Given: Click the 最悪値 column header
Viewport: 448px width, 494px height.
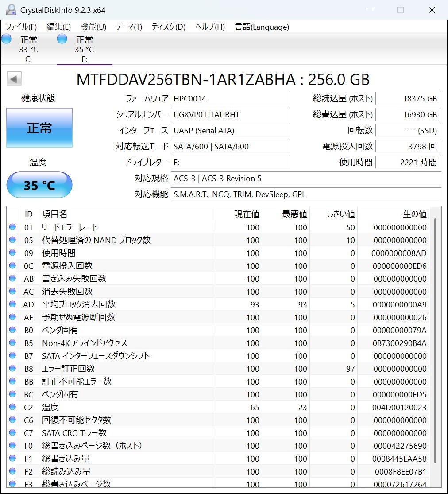Looking at the screenshot, I should pos(286,214).
